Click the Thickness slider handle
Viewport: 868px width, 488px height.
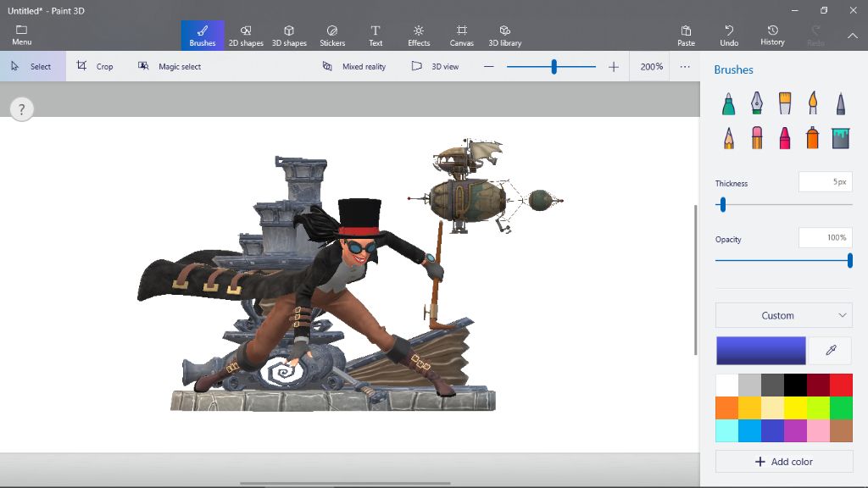723,205
